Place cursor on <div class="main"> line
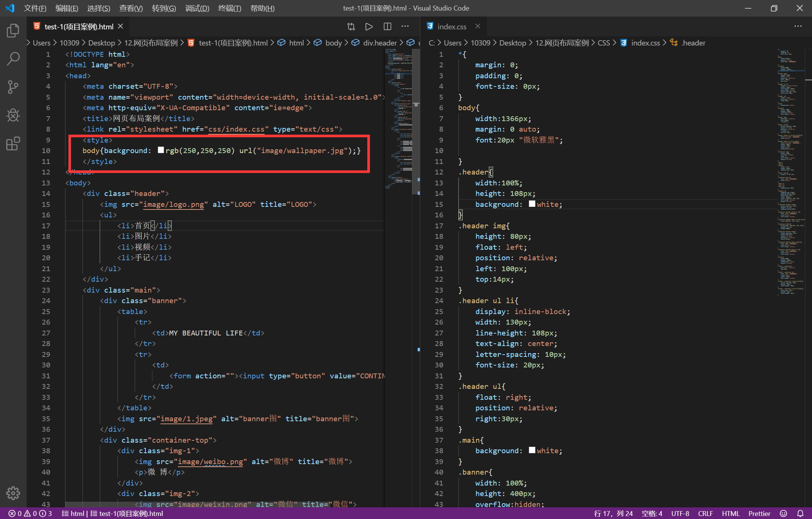 tap(121, 290)
